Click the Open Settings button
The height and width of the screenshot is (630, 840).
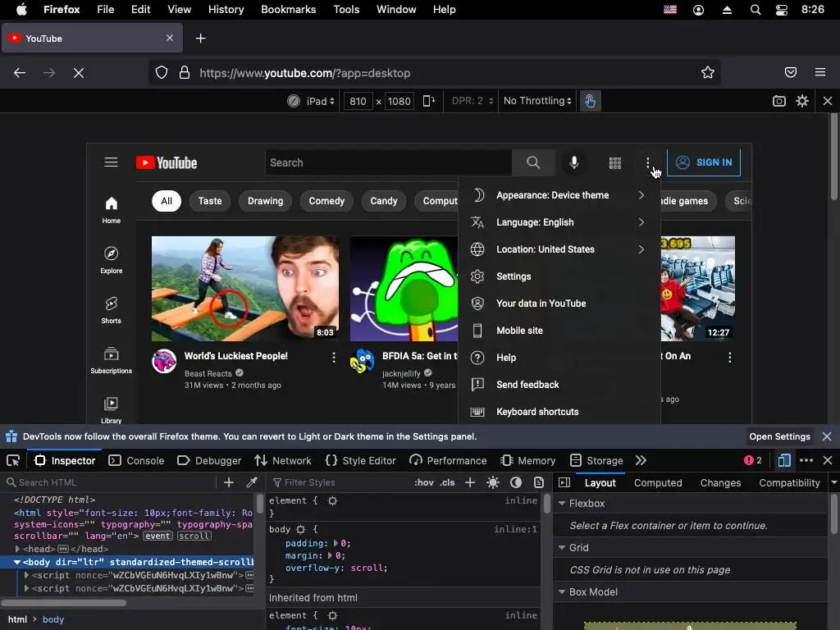[x=779, y=436]
